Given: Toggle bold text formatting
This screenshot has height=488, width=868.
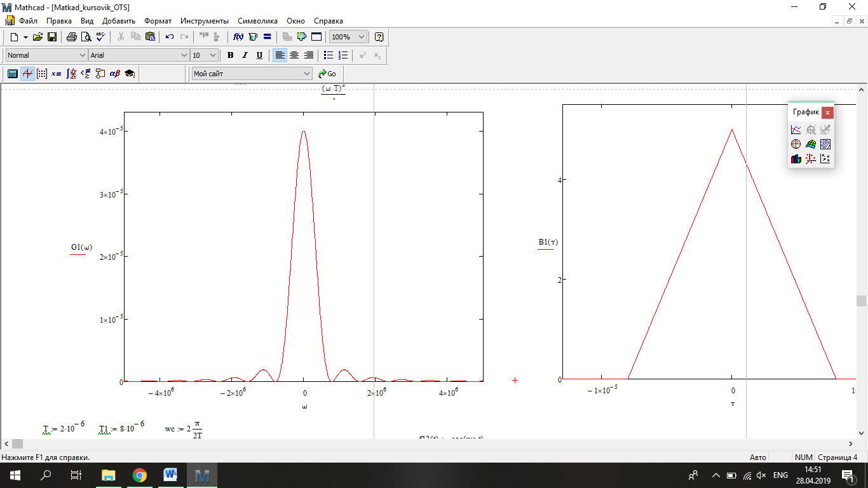Looking at the screenshot, I should 230,55.
